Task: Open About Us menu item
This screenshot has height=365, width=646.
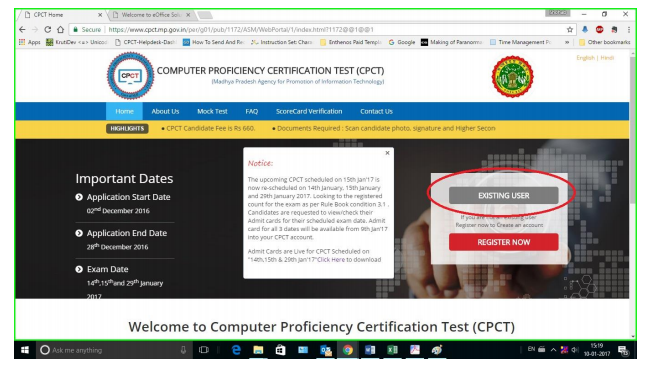Action: coord(165,111)
